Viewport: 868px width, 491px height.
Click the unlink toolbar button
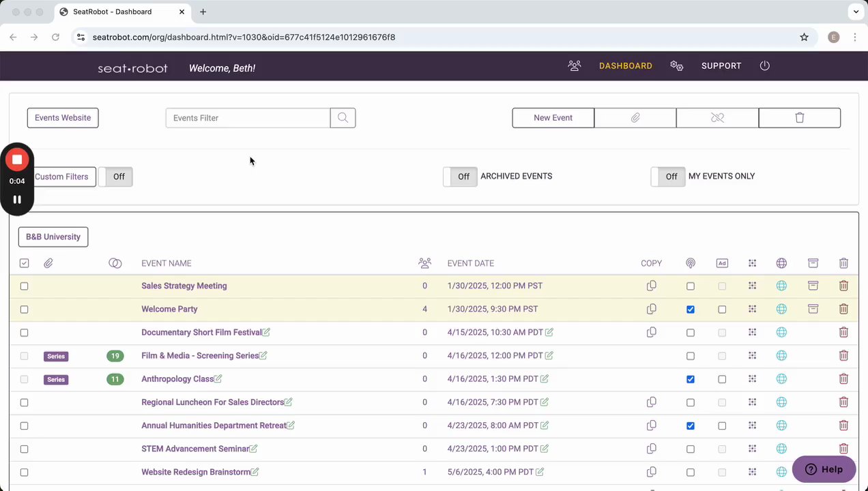click(x=717, y=118)
